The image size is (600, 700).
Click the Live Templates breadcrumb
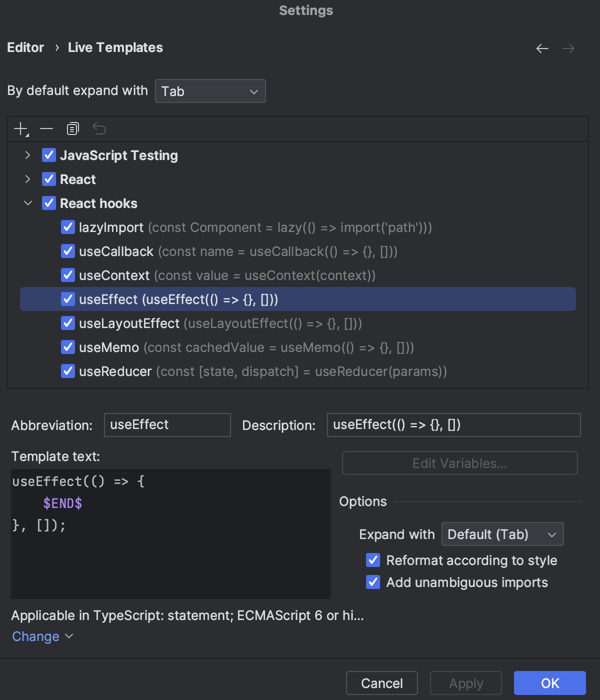[x=115, y=47]
